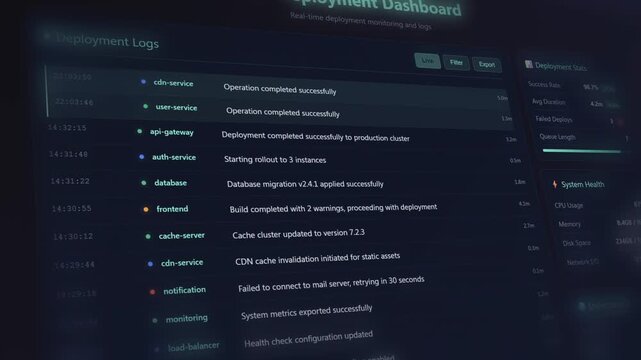
Task: Click status dot beside monitoring
Action: click(155, 320)
